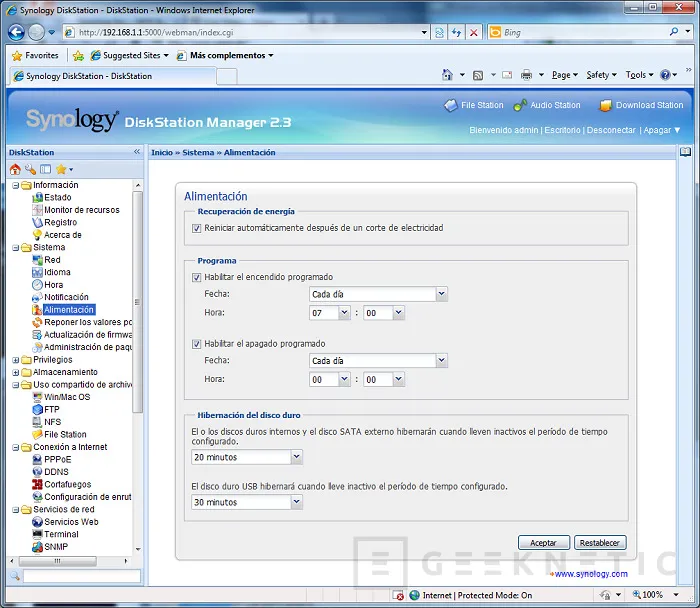Open Terminal under Servicios de red
This screenshot has height=608, width=700.
[x=61, y=534]
